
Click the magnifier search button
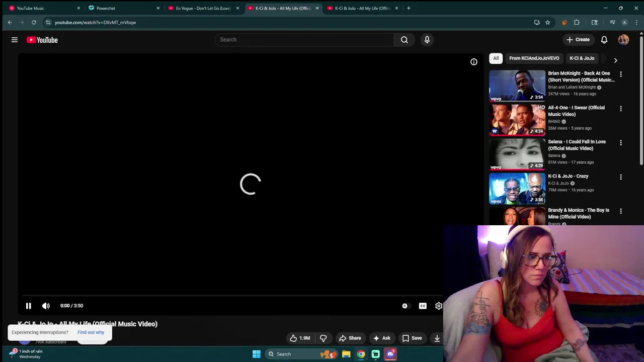405,40
